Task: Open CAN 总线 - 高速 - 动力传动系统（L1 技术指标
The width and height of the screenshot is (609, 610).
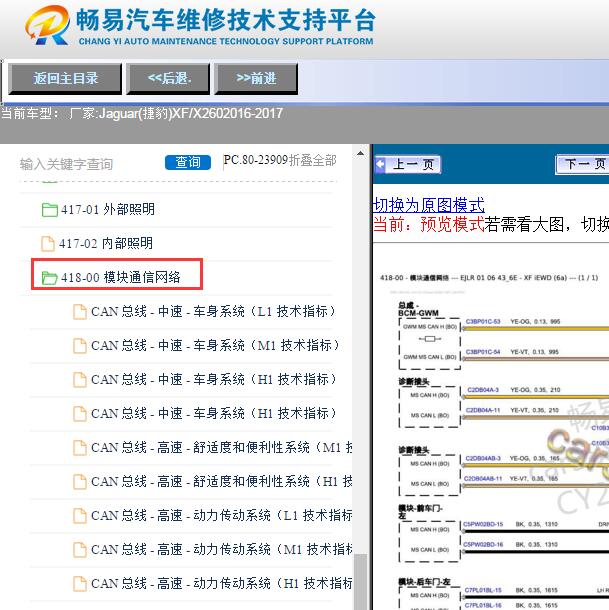Action: 222,515
